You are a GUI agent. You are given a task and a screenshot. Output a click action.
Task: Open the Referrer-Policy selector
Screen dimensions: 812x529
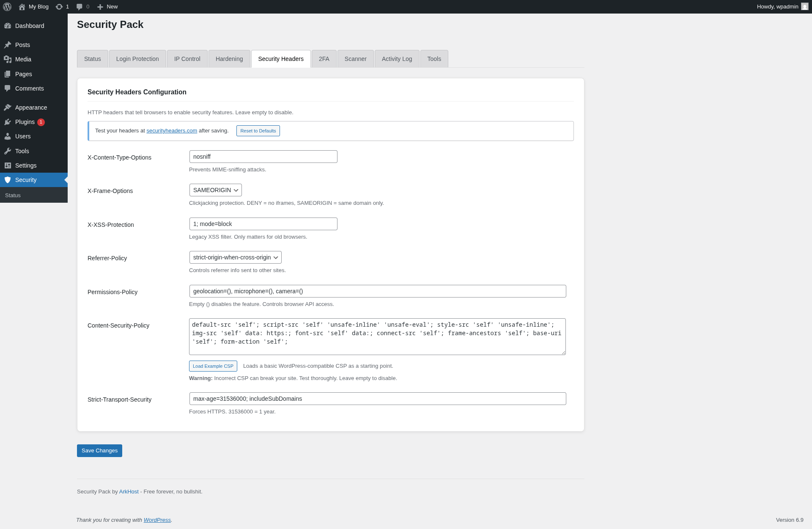click(x=235, y=257)
